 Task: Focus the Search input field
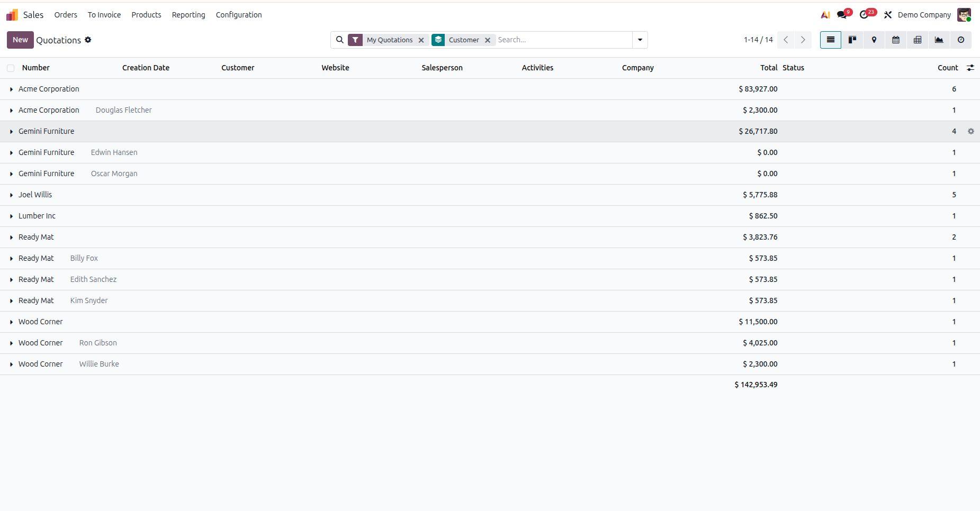click(563, 40)
